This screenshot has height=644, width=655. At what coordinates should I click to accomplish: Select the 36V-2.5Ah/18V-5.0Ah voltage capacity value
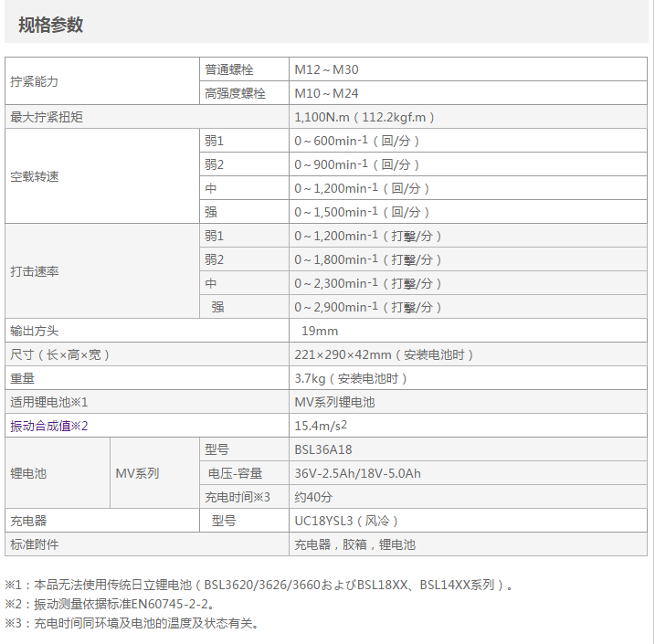357,473
